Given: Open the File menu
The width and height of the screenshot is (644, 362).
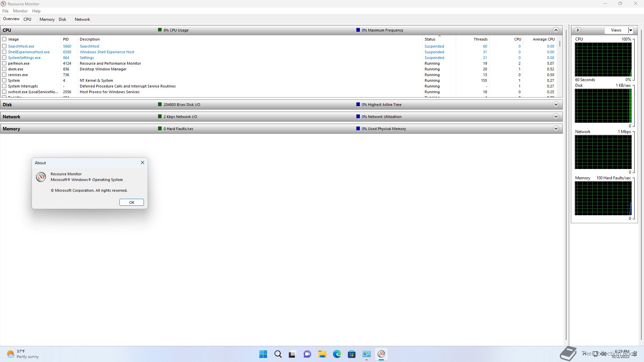Looking at the screenshot, I should (5, 11).
